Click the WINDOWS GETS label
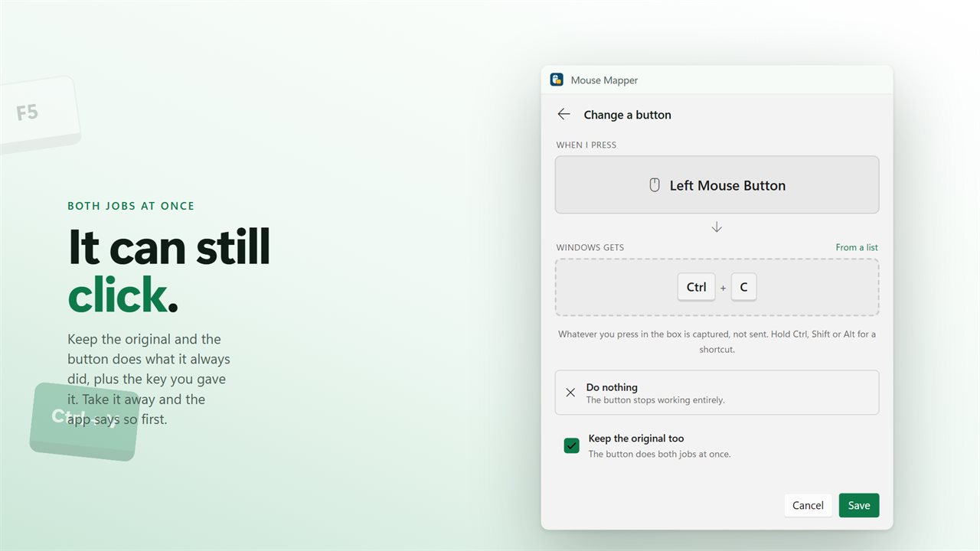 click(590, 247)
